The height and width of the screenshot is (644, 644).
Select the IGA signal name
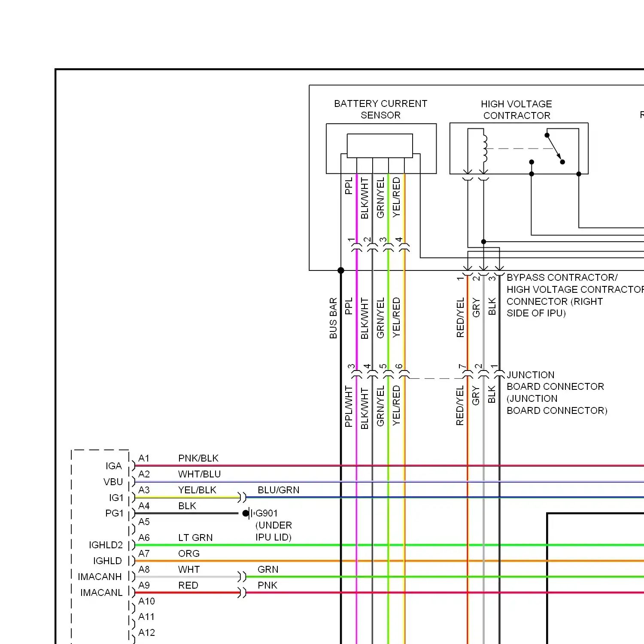(x=114, y=466)
